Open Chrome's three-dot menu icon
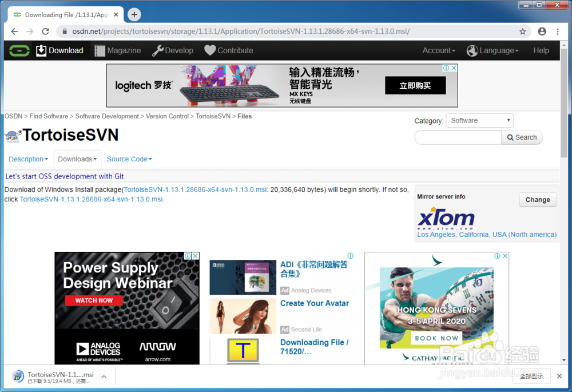Image resolution: width=572 pixels, height=392 pixels. [558, 31]
